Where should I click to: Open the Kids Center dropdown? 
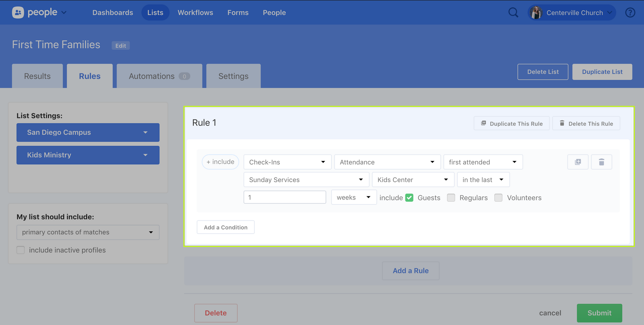[413, 180]
